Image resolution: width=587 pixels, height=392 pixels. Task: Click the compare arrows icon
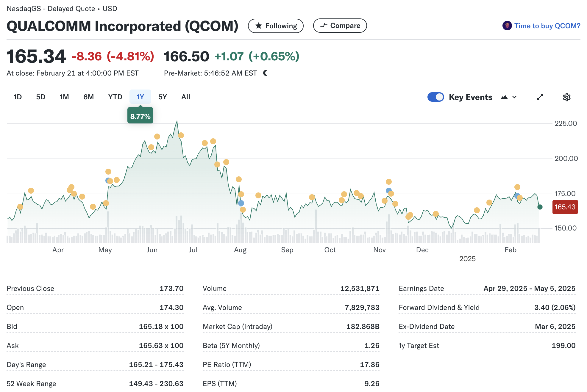pyautogui.click(x=324, y=26)
